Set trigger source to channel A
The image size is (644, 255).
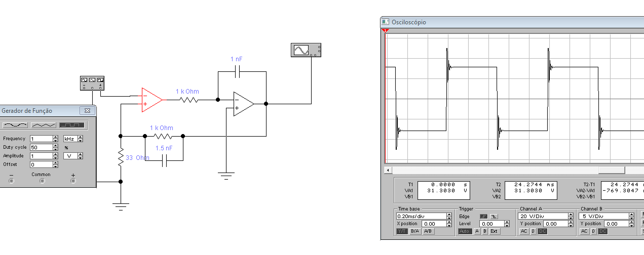[477, 231]
